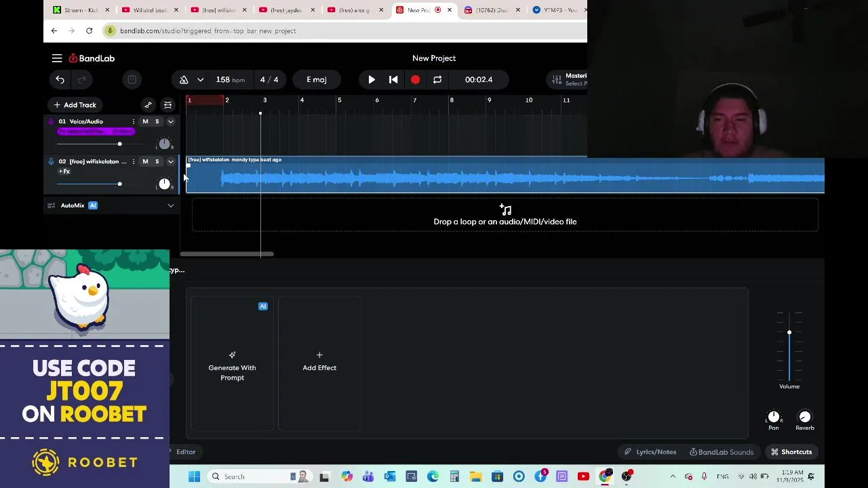Screen dimensions: 868x488
Task: Expand the Voice/Audio track chevron
Action: click(171, 122)
